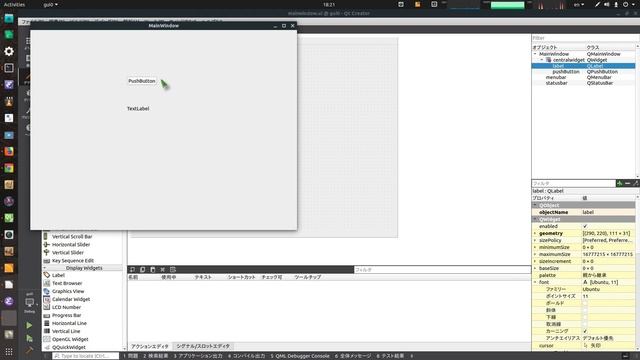Select the Vertical Line widget

pyautogui.click(x=62, y=331)
